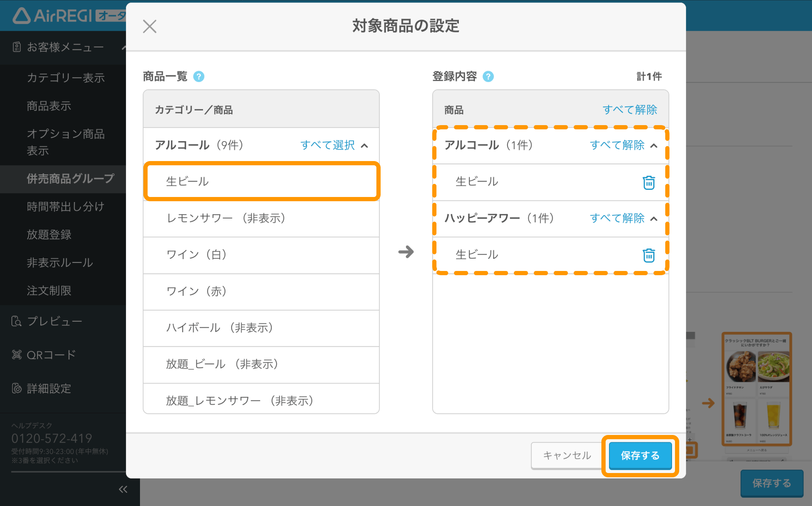The width and height of the screenshot is (812, 506).
Task: Click 生ビール text under registered アルコール
Action: pos(477,182)
